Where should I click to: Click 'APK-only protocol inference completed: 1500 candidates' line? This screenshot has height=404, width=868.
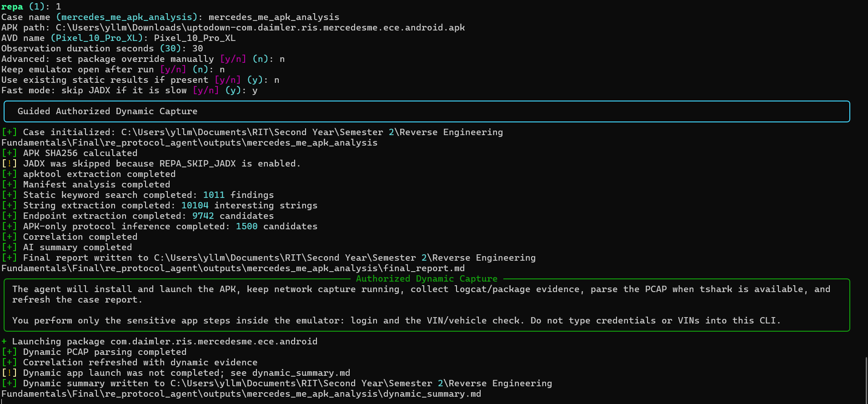pos(160,227)
